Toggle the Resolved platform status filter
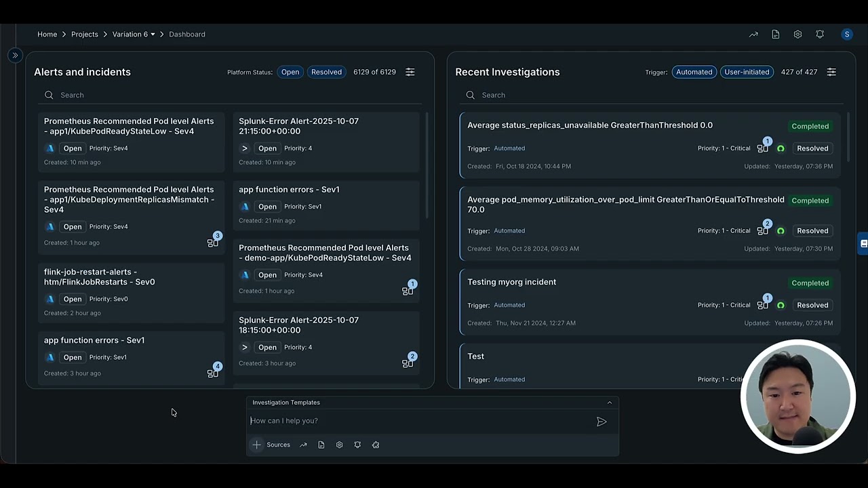868x488 pixels. tap(326, 72)
